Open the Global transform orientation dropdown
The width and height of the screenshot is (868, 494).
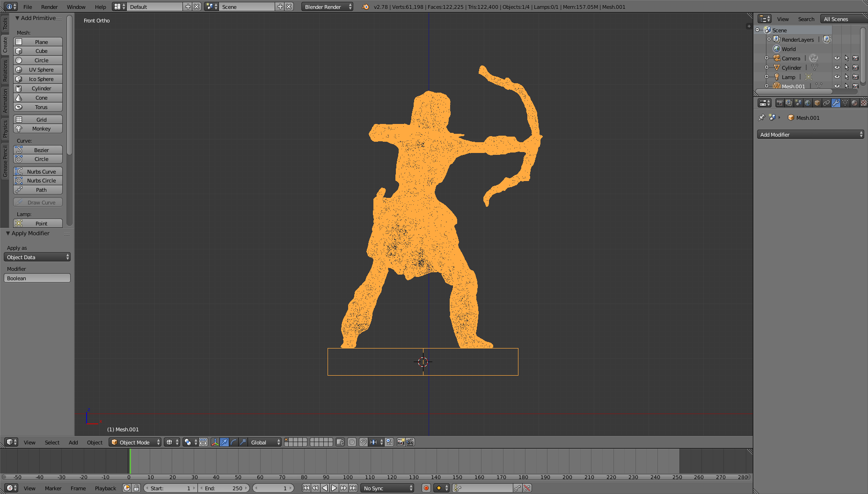[264, 442]
